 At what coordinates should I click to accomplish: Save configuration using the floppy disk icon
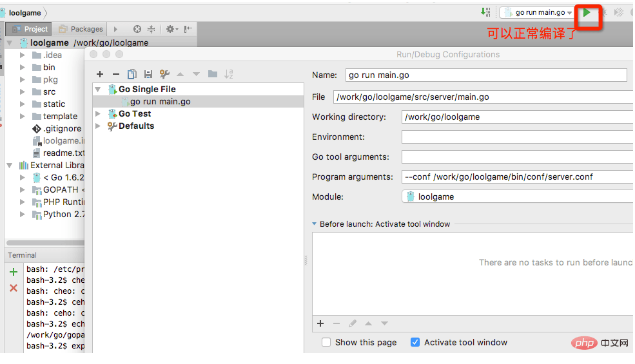(x=148, y=74)
